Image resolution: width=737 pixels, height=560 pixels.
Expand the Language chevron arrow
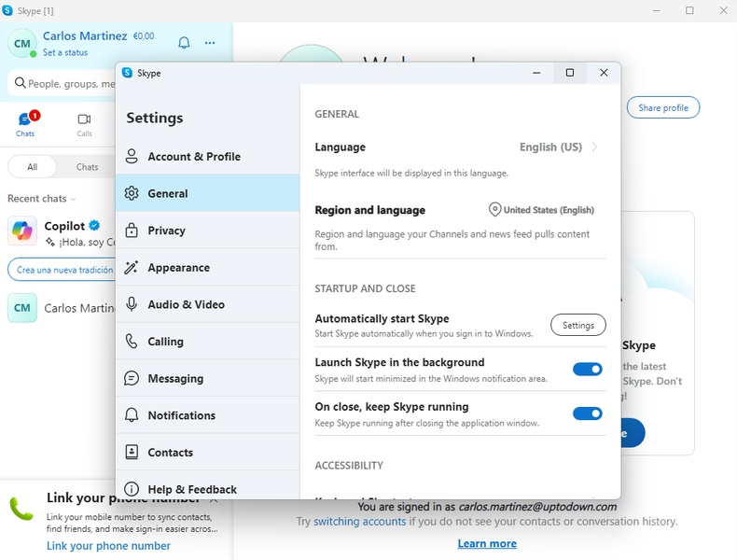[x=594, y=147]
